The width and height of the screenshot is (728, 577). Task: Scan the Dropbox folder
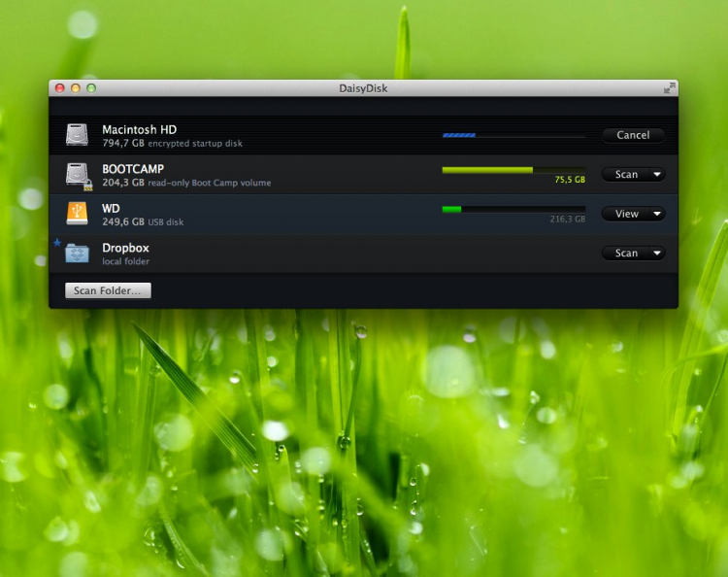coord(626,254)
